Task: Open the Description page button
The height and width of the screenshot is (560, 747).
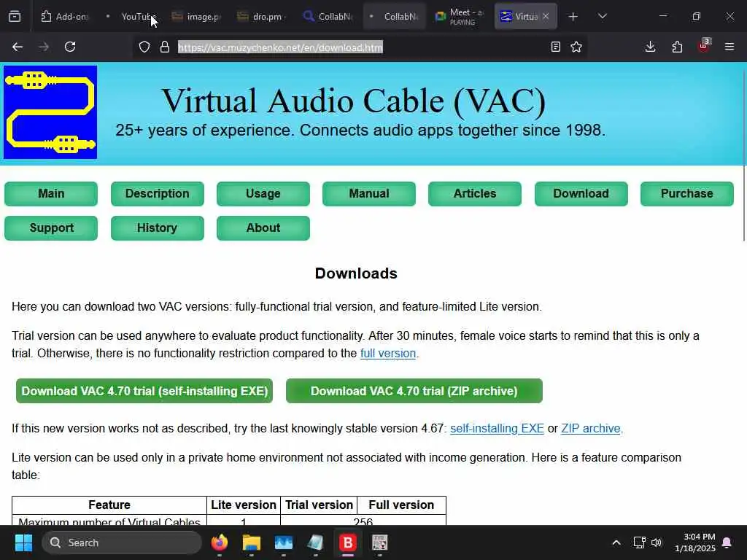Action: coord(158,193)
